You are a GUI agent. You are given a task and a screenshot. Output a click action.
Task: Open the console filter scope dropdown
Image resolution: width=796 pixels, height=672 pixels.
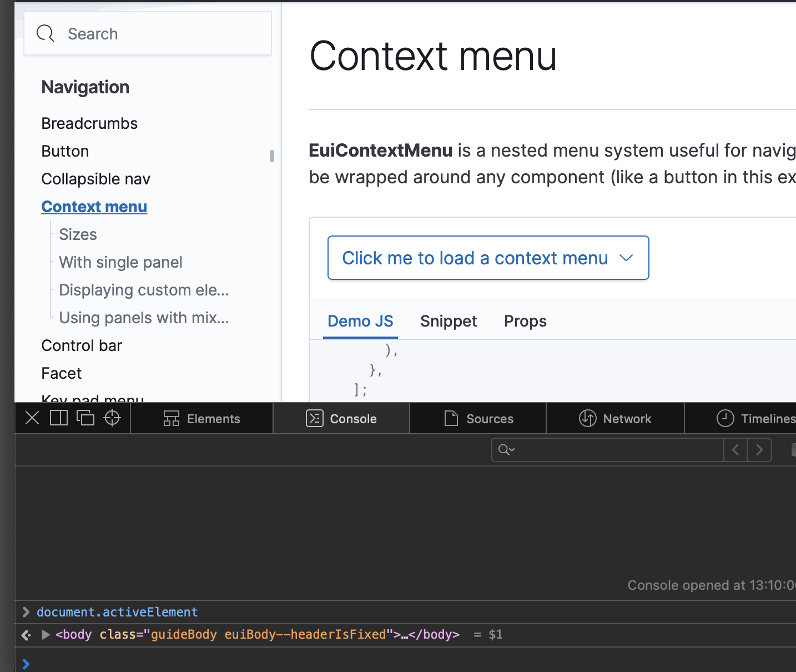pyautogui.click(x=511, y=450)
